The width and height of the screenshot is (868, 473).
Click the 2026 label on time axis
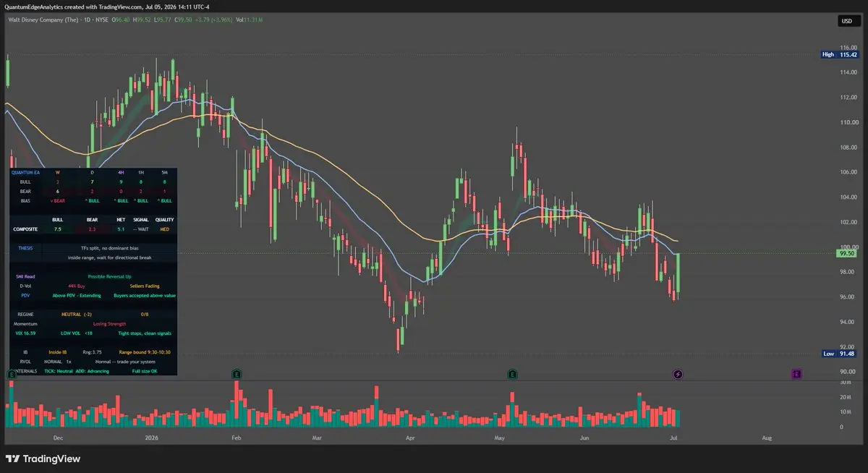[x=151, y=438]
